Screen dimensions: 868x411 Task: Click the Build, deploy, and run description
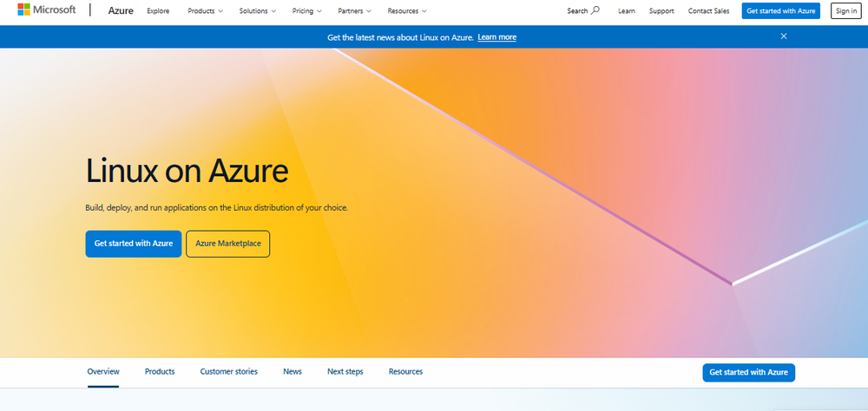[216, 208]
